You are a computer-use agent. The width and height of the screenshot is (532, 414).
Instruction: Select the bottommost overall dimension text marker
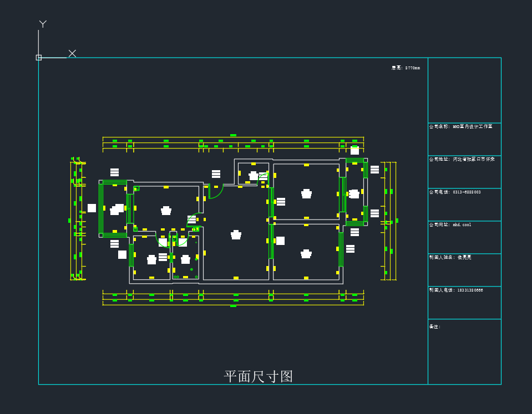233,305
